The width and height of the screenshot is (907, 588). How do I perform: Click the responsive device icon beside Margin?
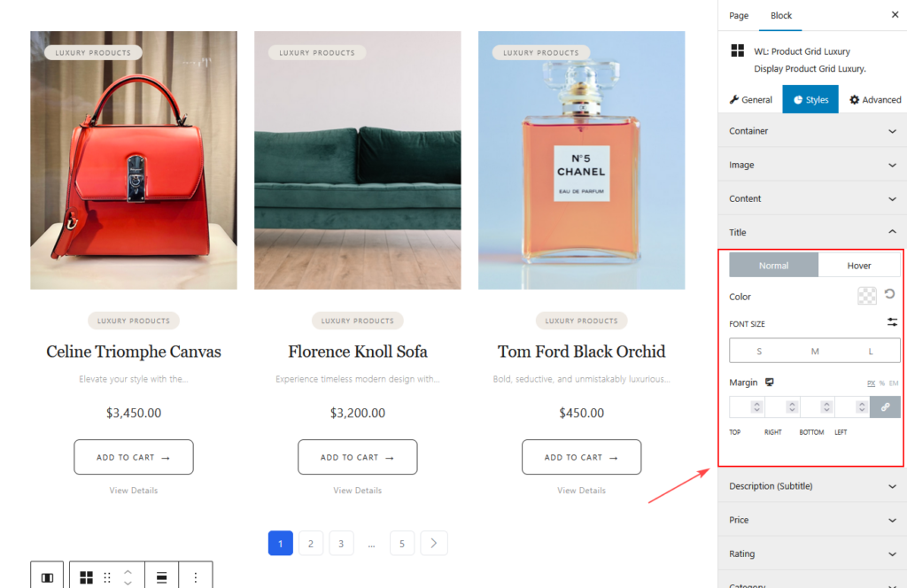(x=770, y=382)
